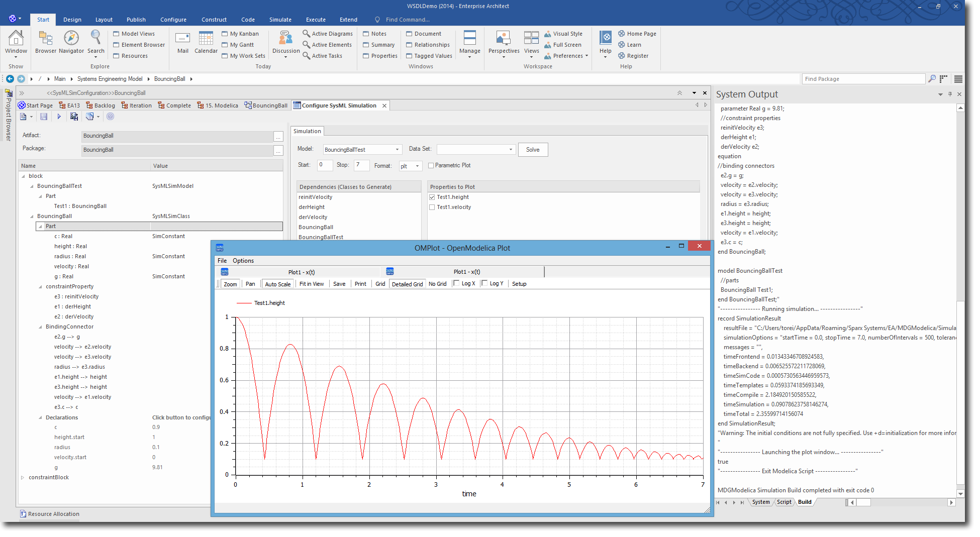Click the Perspectives ribbon icon
The width and height of the screenshot is (980, 537).
tap(503, 39)
